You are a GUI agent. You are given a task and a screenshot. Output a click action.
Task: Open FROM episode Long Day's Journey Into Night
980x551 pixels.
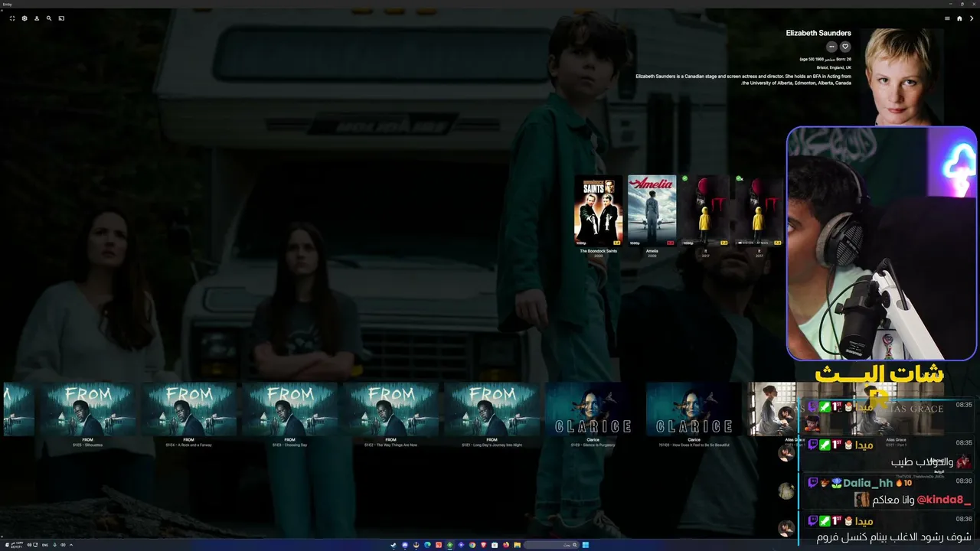(492, 409)
